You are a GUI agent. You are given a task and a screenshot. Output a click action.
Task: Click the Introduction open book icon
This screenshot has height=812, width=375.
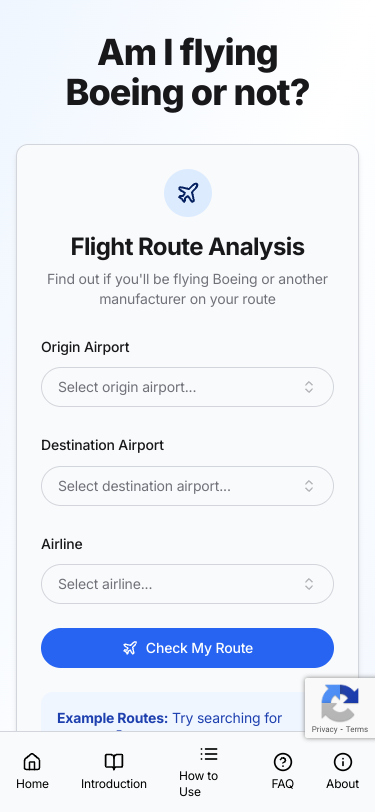(x=114, y=762)
